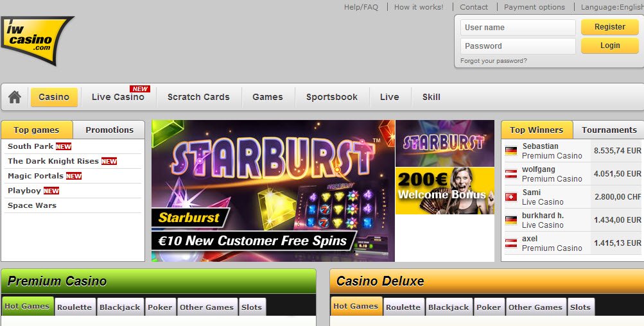Select Casino Deluxe Roulette tab
Viewport: 644px width, 326px height.
403,307
